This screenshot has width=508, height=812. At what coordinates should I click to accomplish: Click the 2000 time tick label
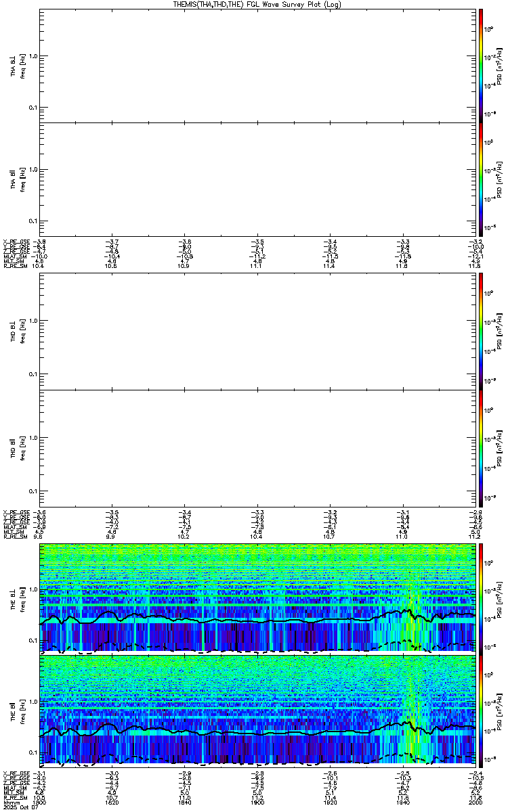pos(474,803)
